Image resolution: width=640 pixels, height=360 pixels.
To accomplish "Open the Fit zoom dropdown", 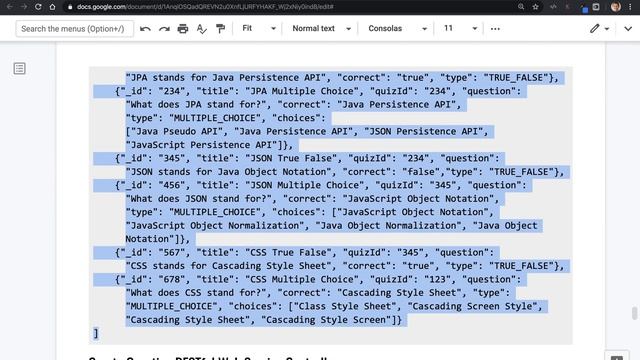I will 259,28.
